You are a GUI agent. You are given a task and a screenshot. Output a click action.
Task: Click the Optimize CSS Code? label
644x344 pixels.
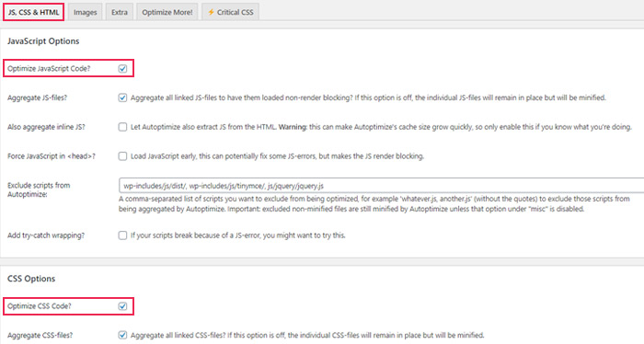point(39,306)
